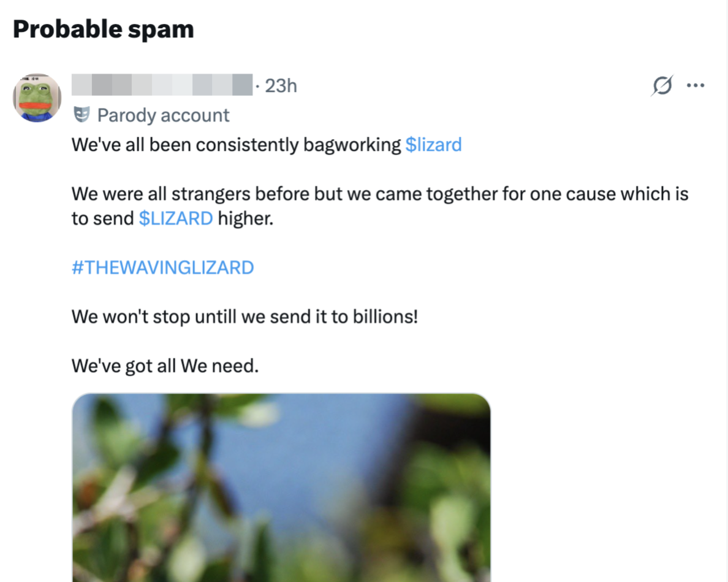
Task: Open the $lizard cashtag in the first line
Action: coord(434,145)
